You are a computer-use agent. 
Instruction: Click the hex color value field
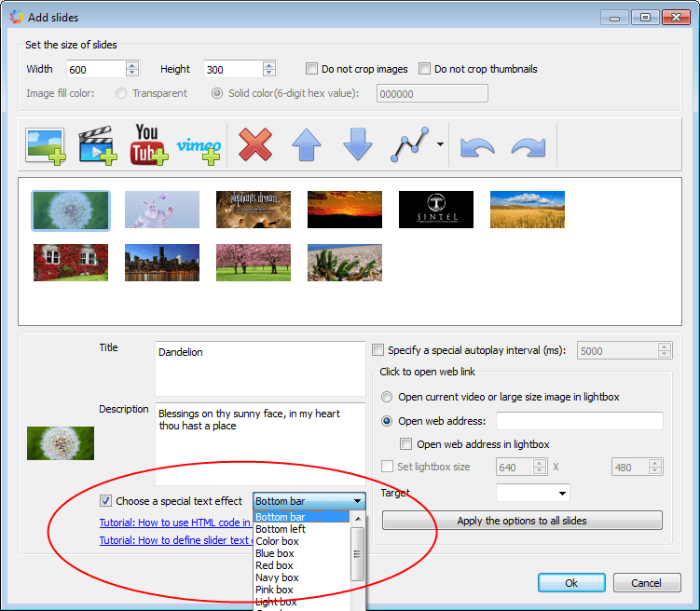(x=432, y=94)
